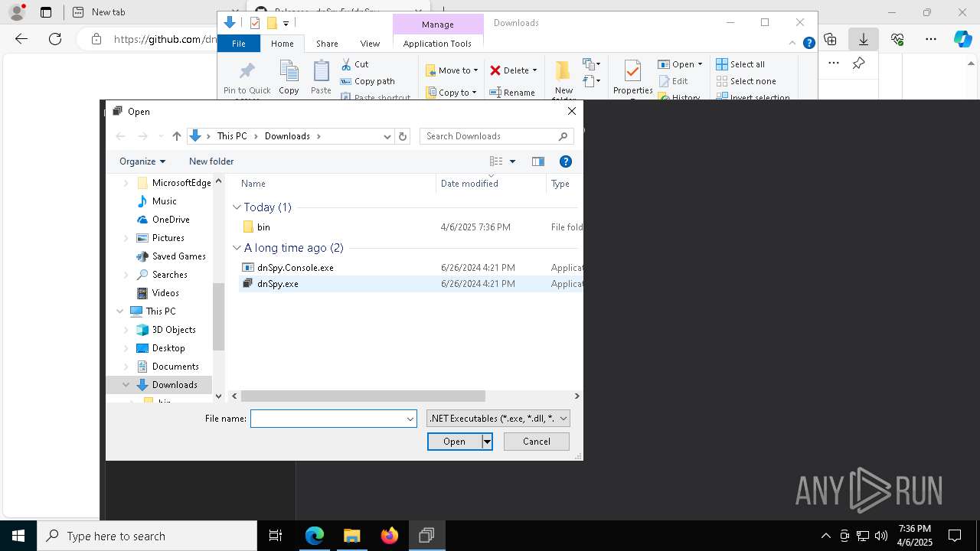Click Select none in Explorer ribbon
Screen dimensions: 980x551
click(746, 81)
